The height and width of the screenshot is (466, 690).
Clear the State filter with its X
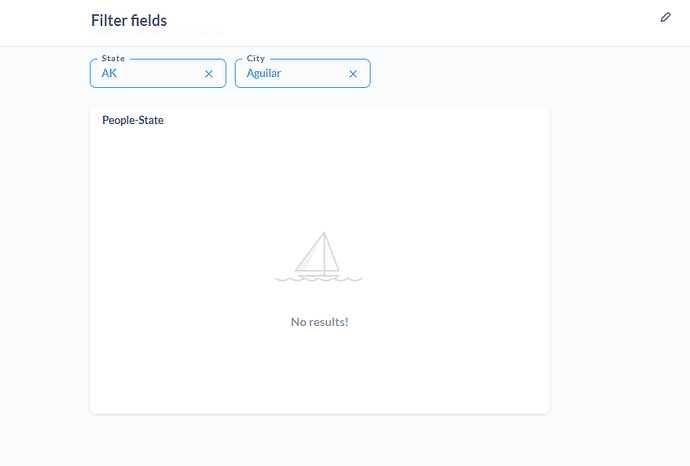point(209,74)
